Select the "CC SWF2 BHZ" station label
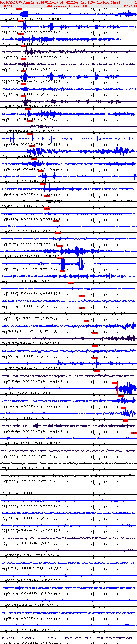Screen dimensions: 137x644 click(10, 69)
